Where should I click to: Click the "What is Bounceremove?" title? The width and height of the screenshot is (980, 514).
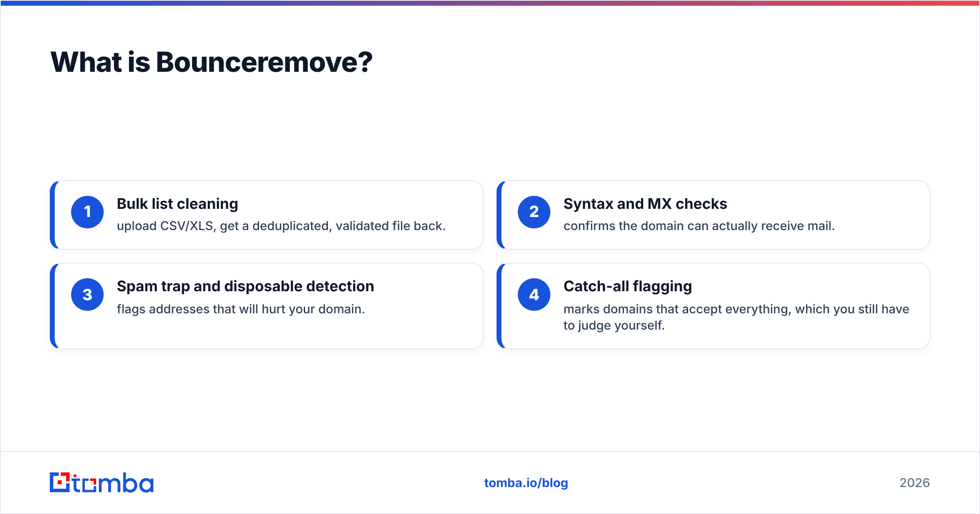click(212, 62)
